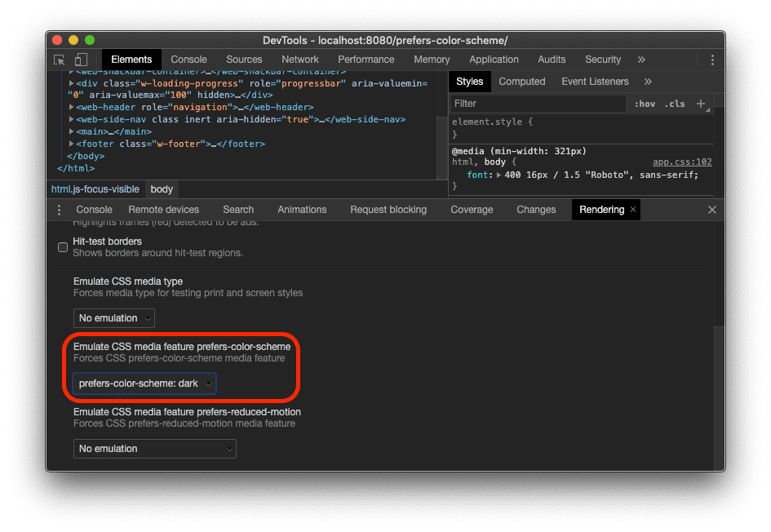Open the Emulate CSS media type dropdown
This screenshot has height=532, width=771.
(113, 318)
